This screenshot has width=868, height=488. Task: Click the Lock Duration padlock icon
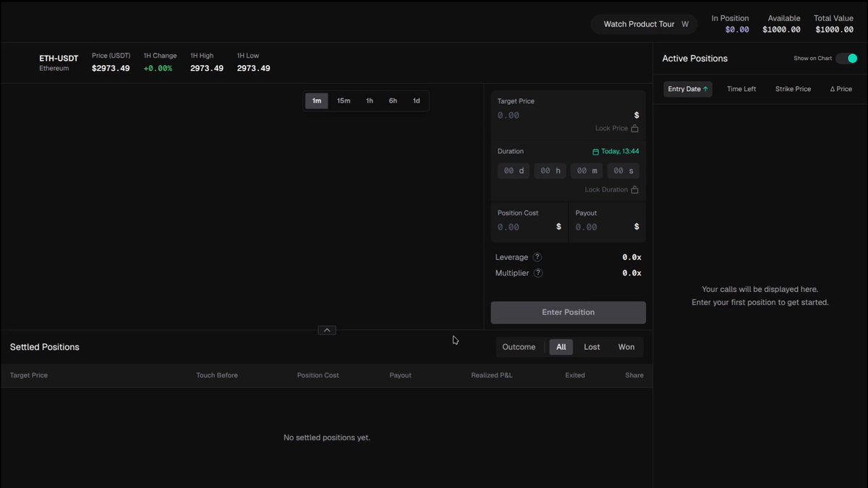(x=635, y=189)
